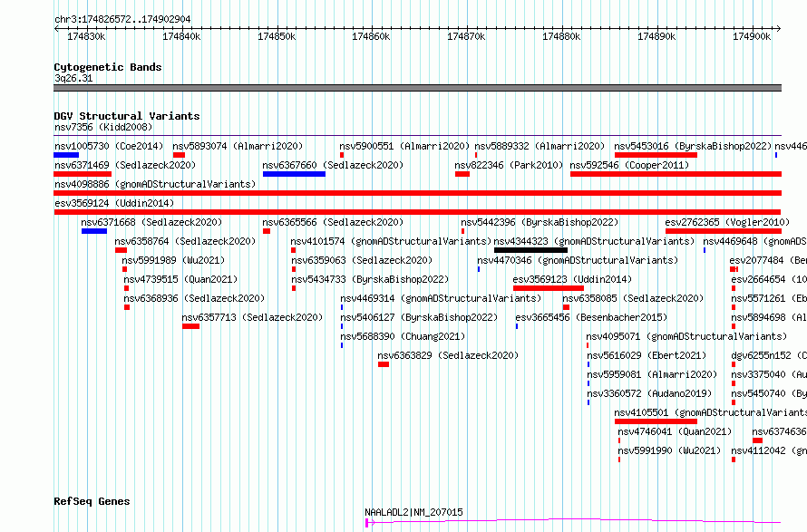The width and height of the screenshot is (807, 532).
Task: Open variant esv3665456 (Besenbacher2015)
Action: [x=591, y=317]
